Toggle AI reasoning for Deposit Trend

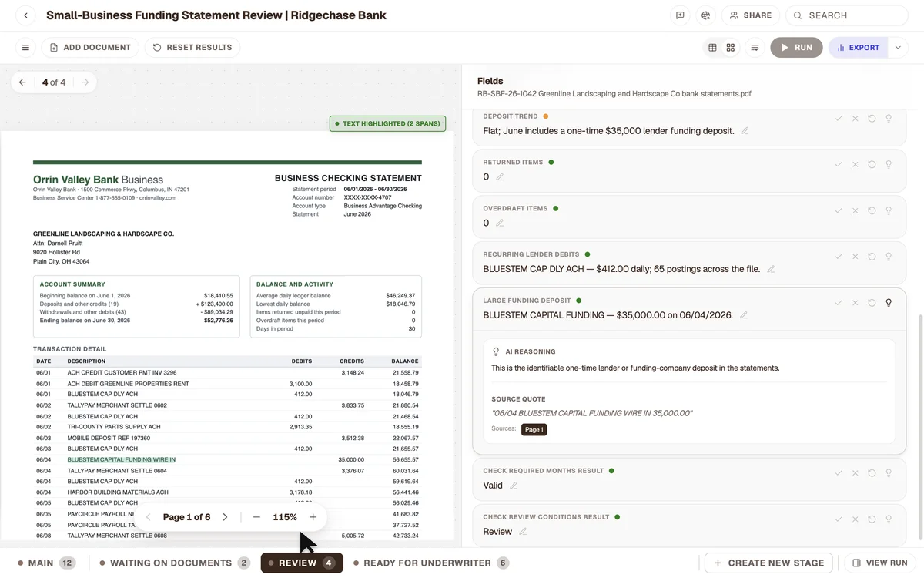pos(889,119)
